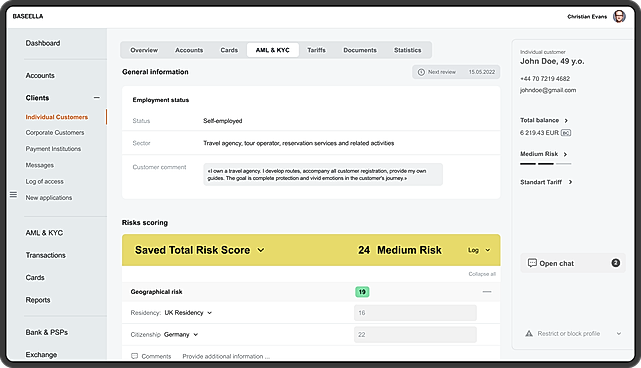The image size is (641, 368).
Task: Switch to the Cards tab
Action: [229, 50]
